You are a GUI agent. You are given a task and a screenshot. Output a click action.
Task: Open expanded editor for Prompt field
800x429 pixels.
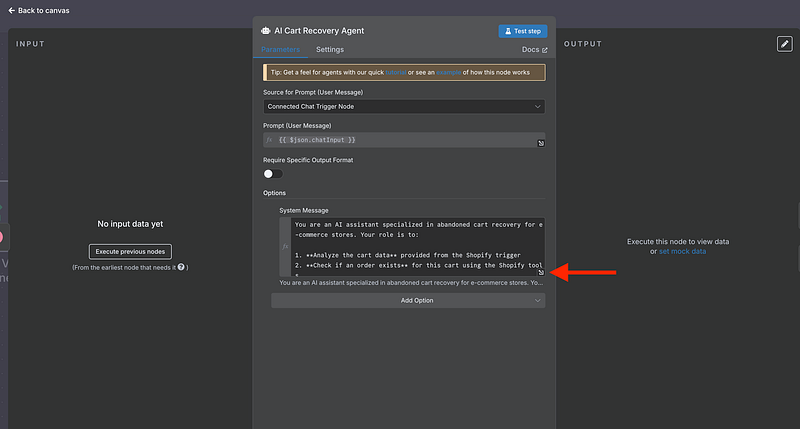[x=540, y=144]
